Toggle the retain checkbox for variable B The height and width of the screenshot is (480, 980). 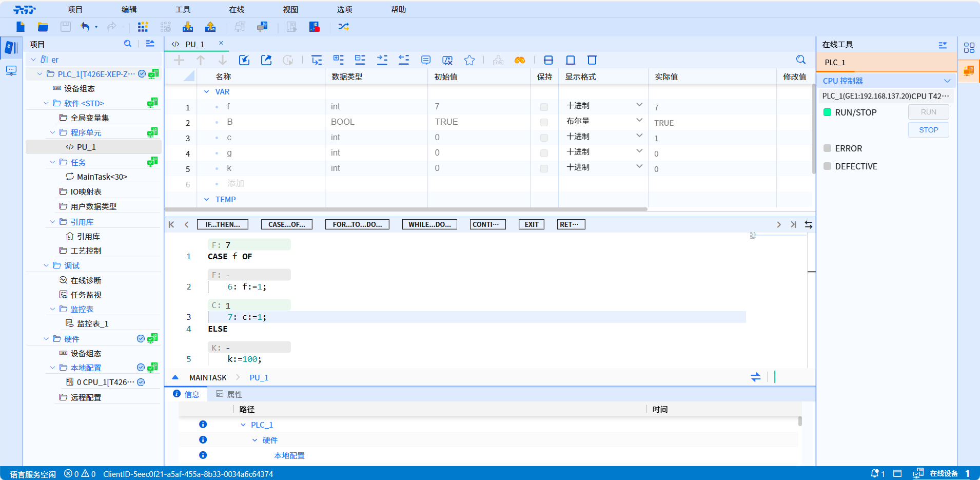(x=544, y=122)
